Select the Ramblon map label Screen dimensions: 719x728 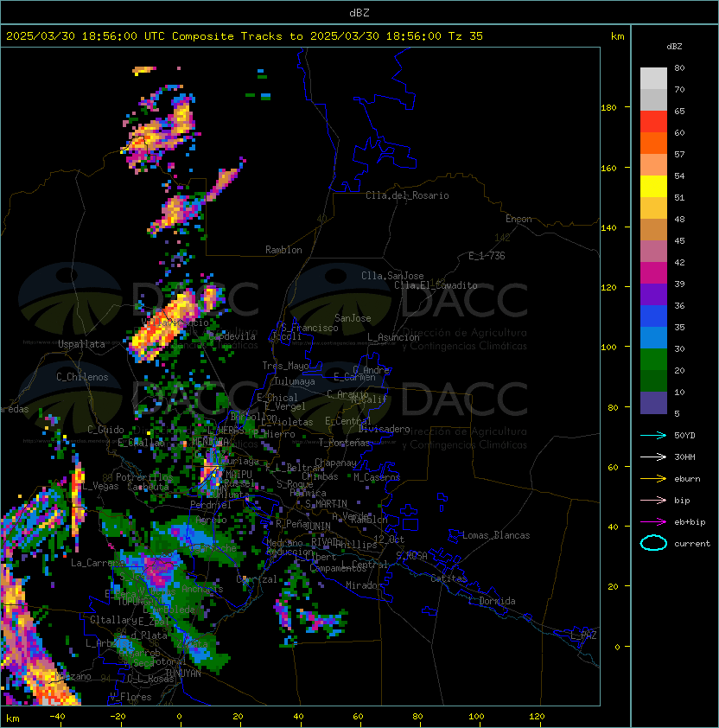click(x=283, y=250)
